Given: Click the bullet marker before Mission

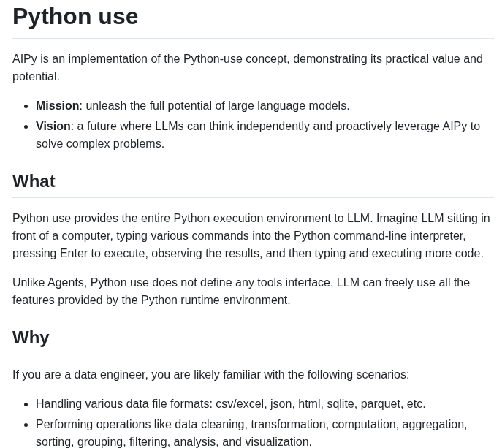Looking at the screenshot, I should [x=26, y=106].
